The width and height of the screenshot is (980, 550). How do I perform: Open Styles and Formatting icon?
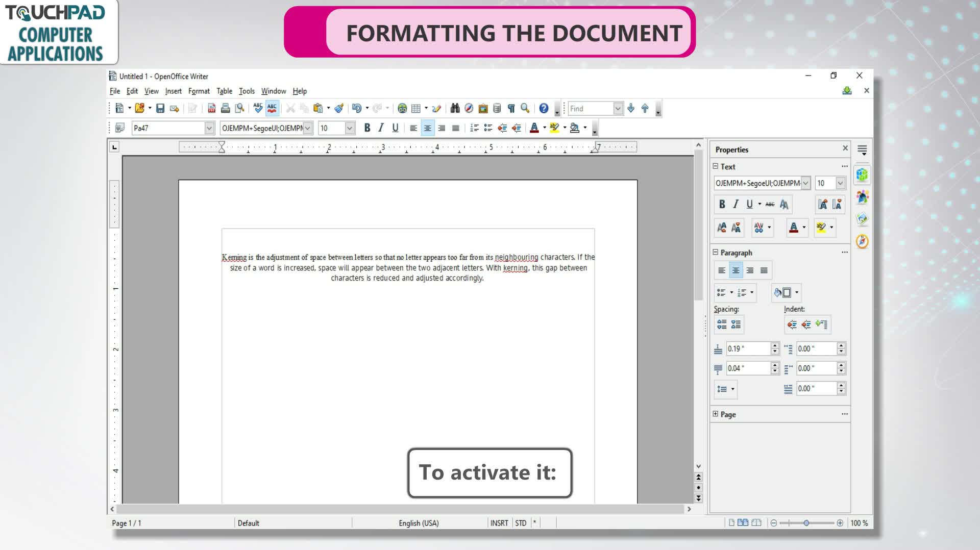click(120, 128)
